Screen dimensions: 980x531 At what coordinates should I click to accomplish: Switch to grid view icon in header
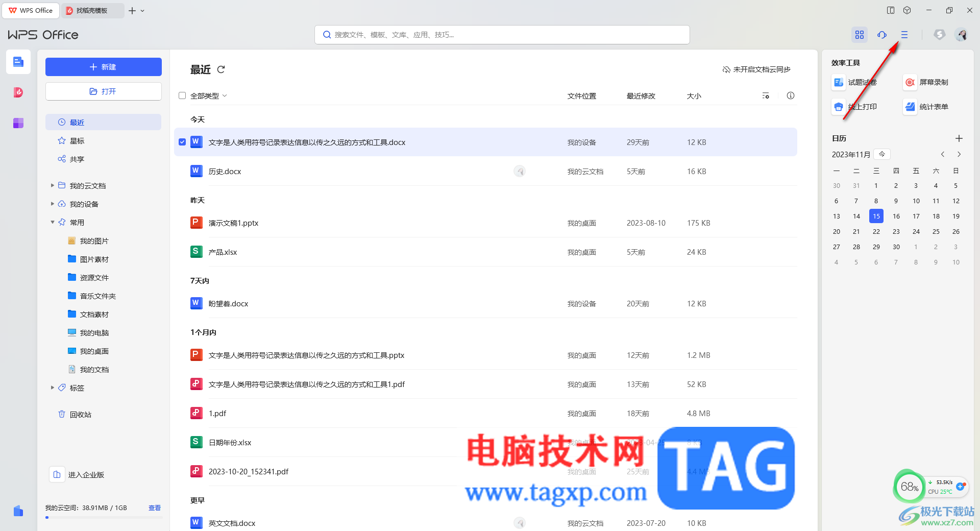point(860,35)
